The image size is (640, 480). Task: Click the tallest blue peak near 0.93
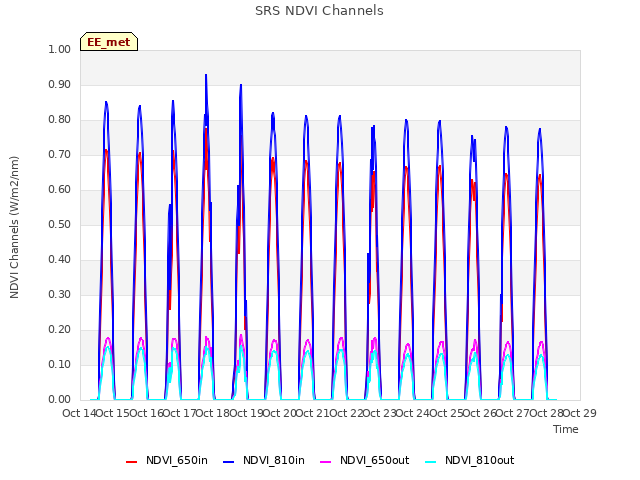click(x=206, y=76)
